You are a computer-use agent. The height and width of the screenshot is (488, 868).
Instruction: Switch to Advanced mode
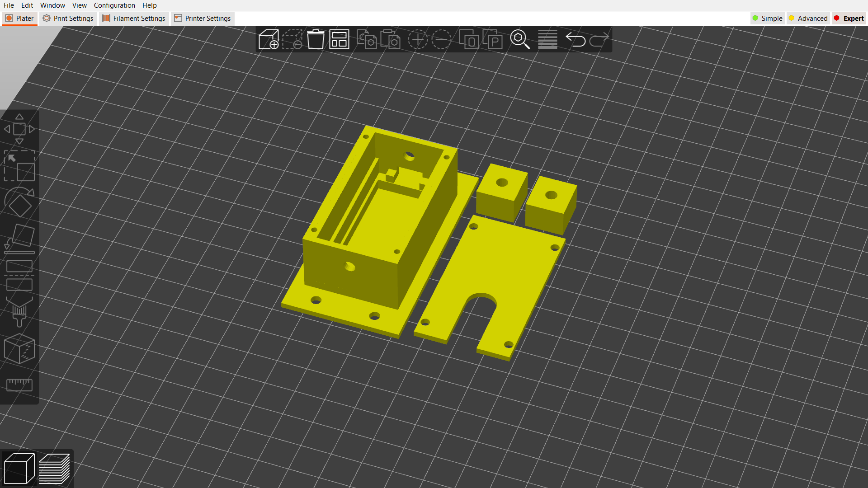[808, 18]
